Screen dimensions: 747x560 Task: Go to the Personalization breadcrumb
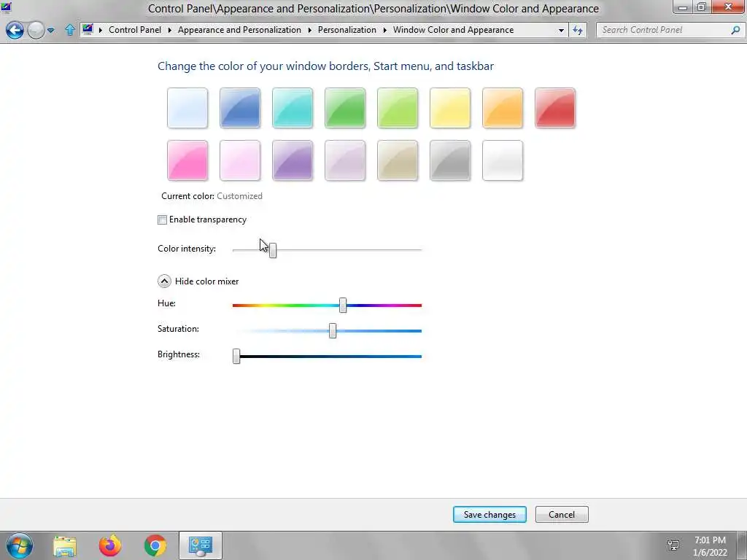pyautogui.click(x=347, y=29)
